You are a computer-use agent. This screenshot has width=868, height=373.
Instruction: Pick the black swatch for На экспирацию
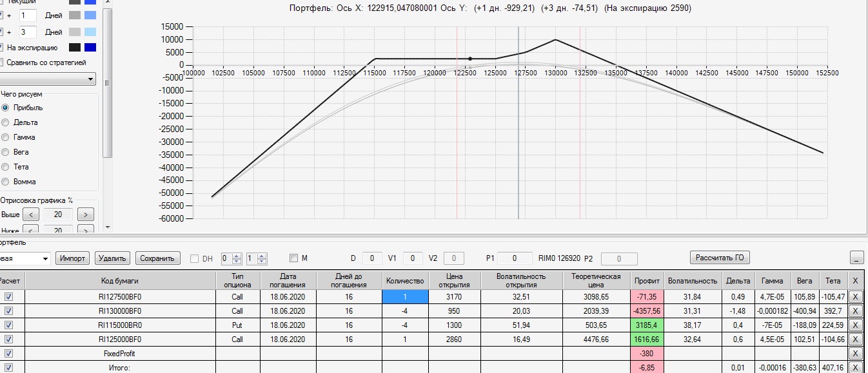[75, 47]
